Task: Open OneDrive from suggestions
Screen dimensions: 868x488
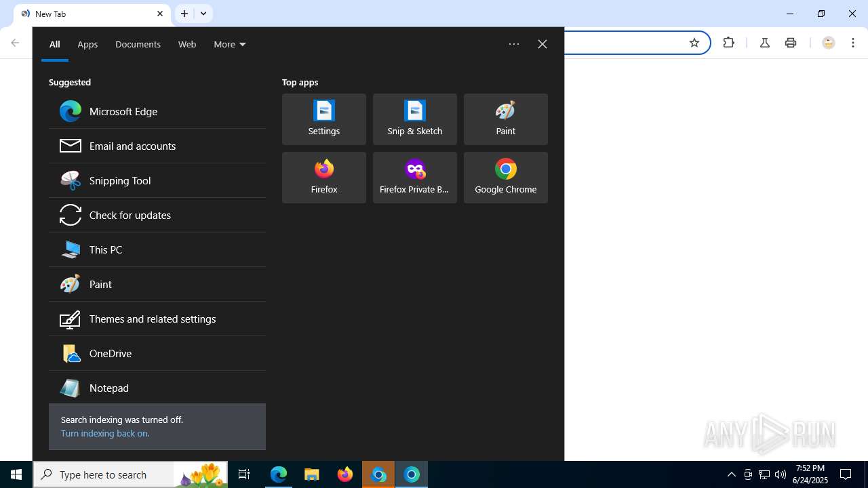Action: click(157, 353)
